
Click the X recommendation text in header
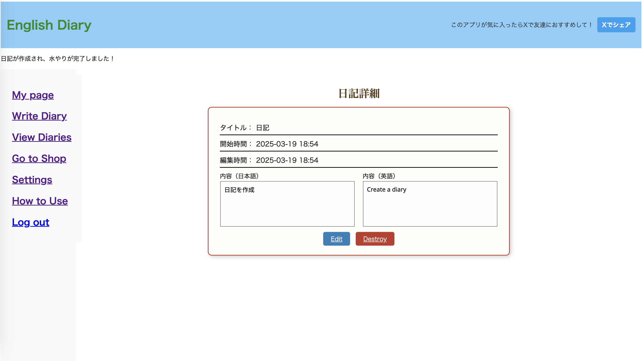point(522,25)
